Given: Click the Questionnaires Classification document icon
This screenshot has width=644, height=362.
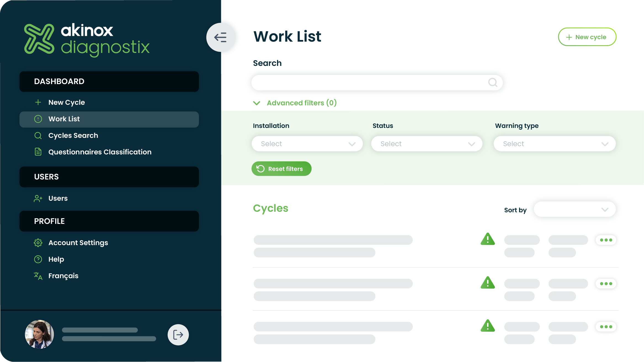Looking at the screenshot, I should (38, 152).
